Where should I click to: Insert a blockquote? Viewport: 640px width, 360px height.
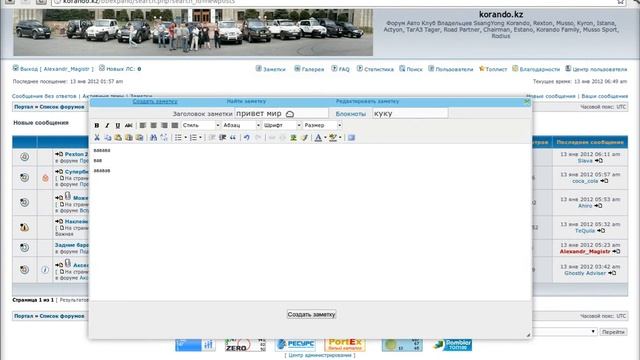[233, 138]
